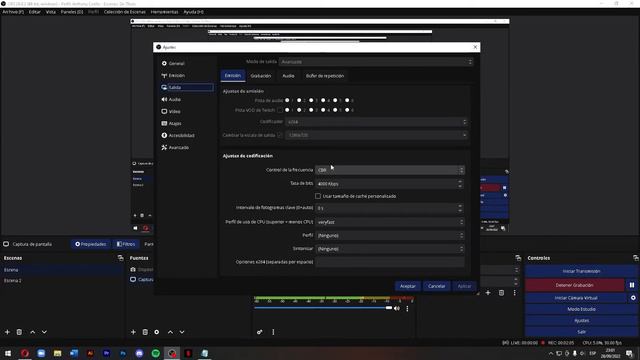Screen dimensions: 640x360
Task: Click Detener Grabación button
Action: tap(575, 285)
